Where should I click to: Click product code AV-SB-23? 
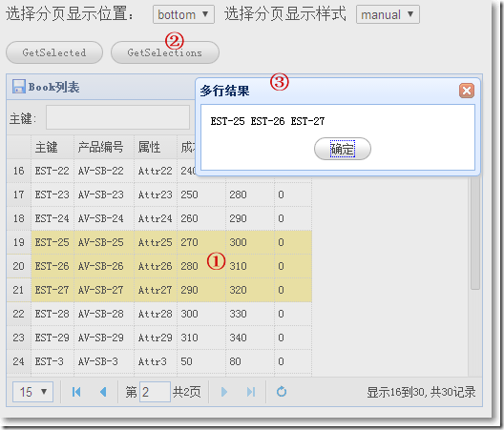coord(100,195)
